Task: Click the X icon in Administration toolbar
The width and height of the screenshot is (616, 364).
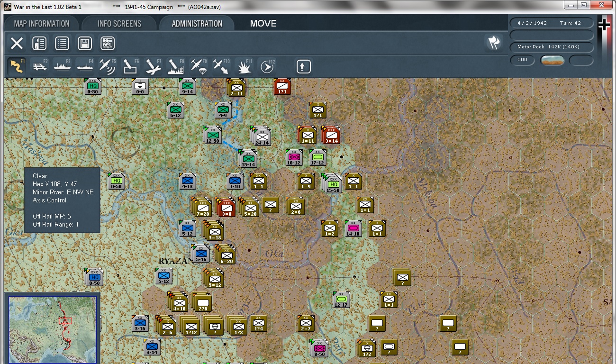Action: [17, 44]
